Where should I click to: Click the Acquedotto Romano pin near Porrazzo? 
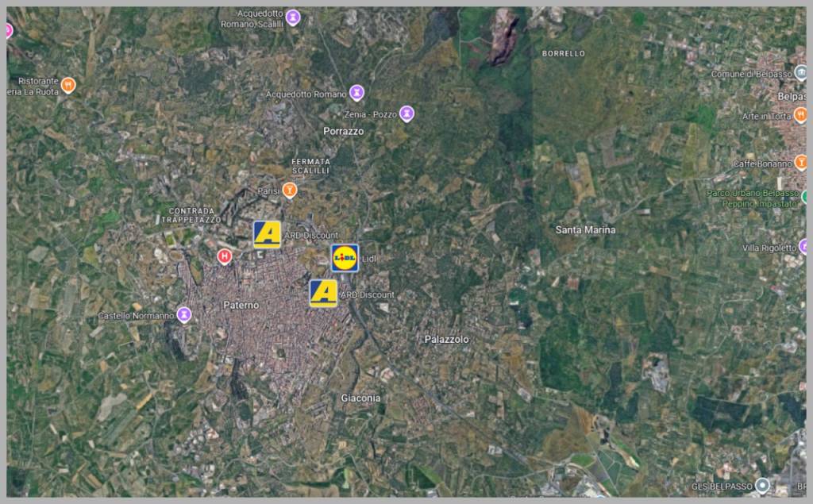click(356, 93)
